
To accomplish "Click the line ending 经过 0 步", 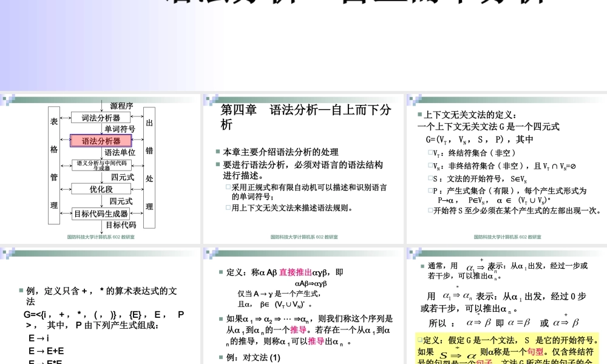I will coord(506,297).
